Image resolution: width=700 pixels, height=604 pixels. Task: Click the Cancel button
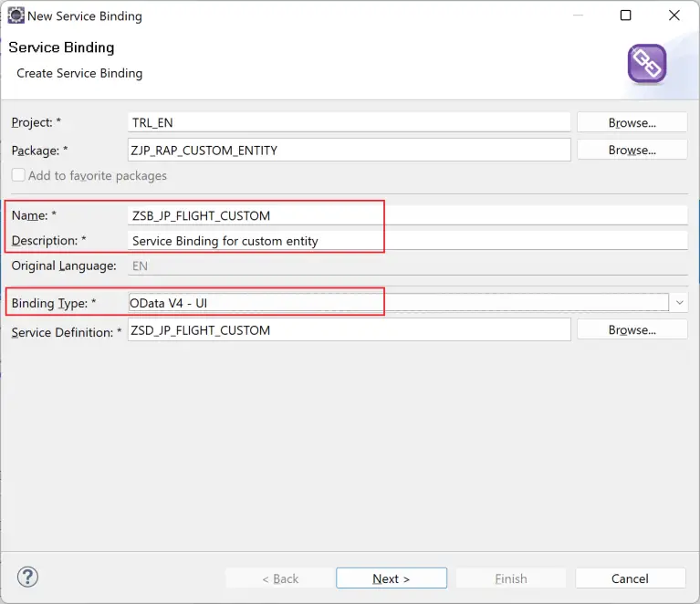[x=630, y=578]
